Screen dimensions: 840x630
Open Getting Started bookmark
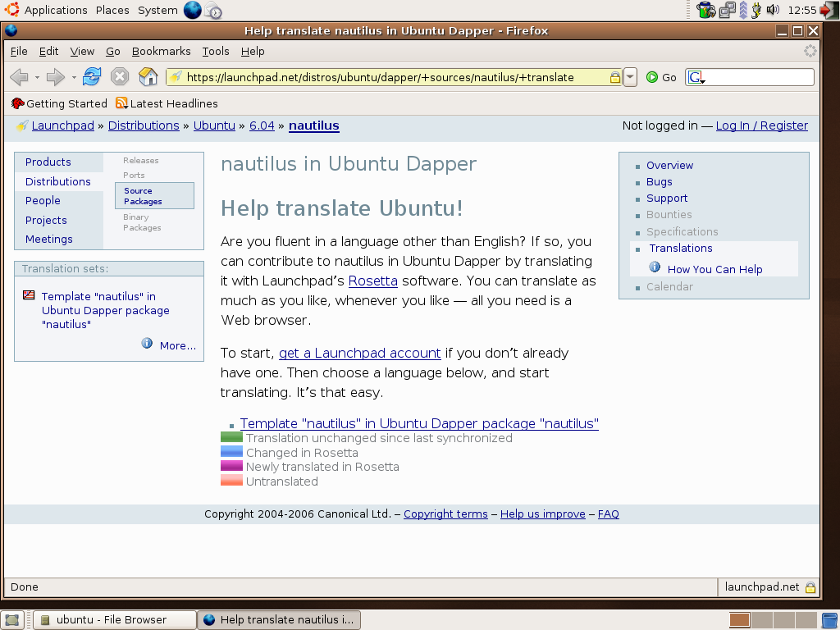(59, 103)
